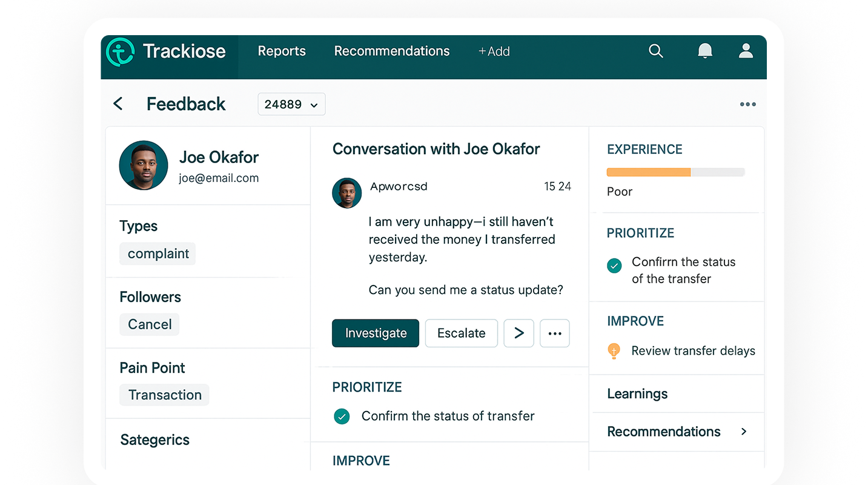The image size is (868, 485).
Task: Toggle the checkmark on Confirm the status of transfer
Action: [342, 416]
